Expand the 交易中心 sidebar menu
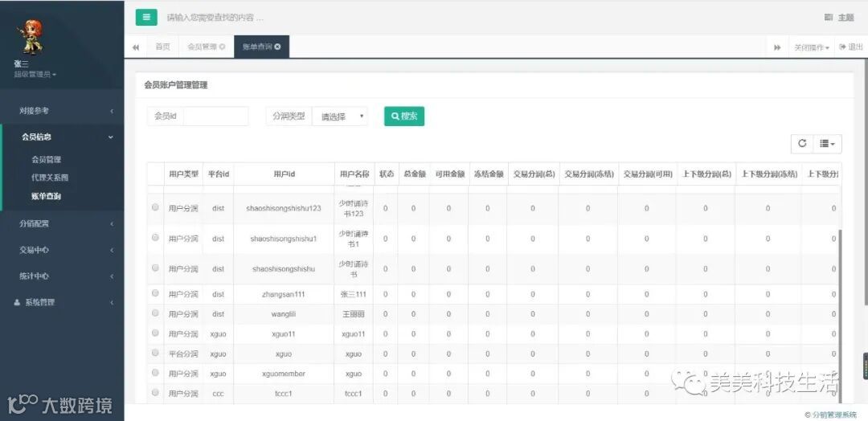The height and width of the screenshot is (421, 868). click(62, 250)
